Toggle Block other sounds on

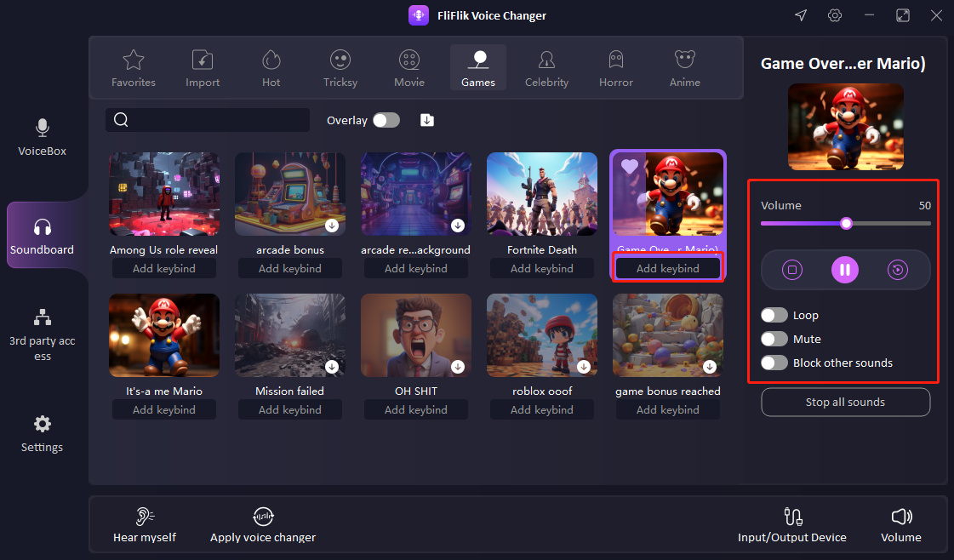click(774, 363)
